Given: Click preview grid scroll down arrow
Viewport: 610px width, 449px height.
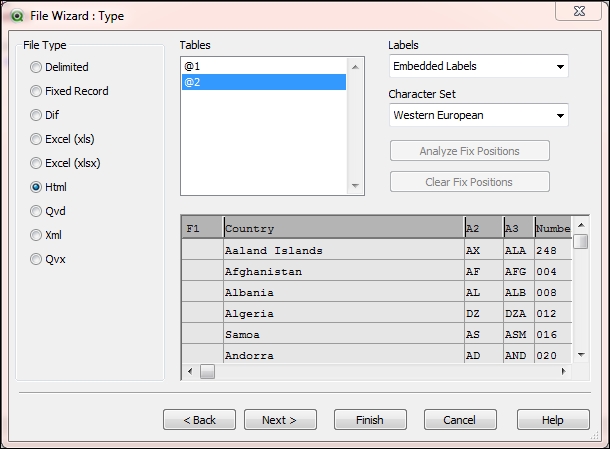Looking at the screenshot, I should [581, 354].
